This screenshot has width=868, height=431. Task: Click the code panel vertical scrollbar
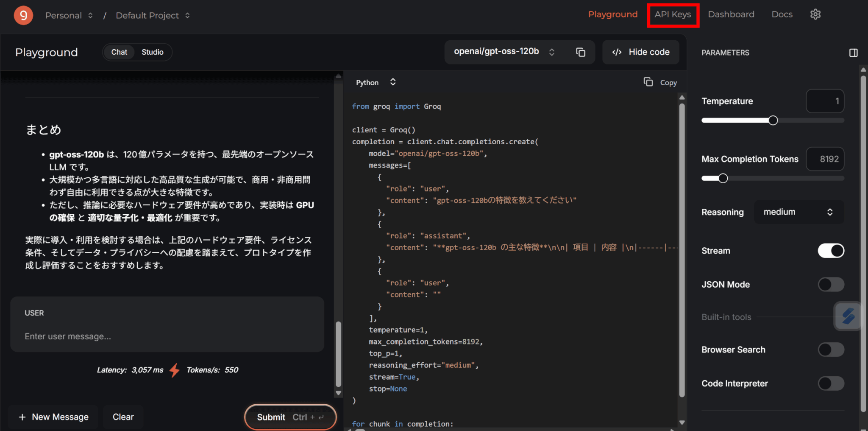pos(682,250)
